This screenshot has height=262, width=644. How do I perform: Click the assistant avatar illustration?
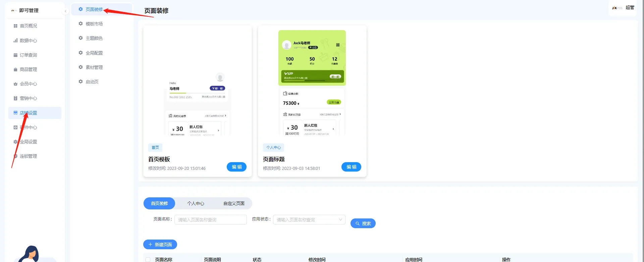(29, 254)
